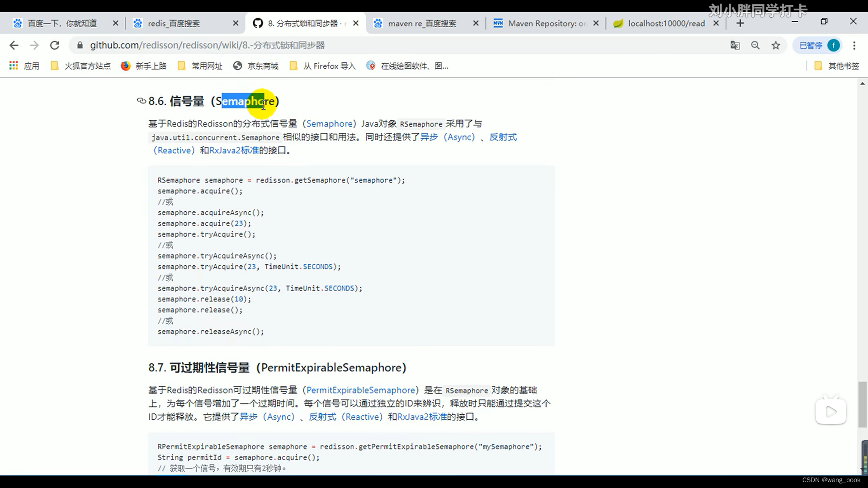
Task: Close the localhost:10000/read tab
Action: click(x=716, y=23)
